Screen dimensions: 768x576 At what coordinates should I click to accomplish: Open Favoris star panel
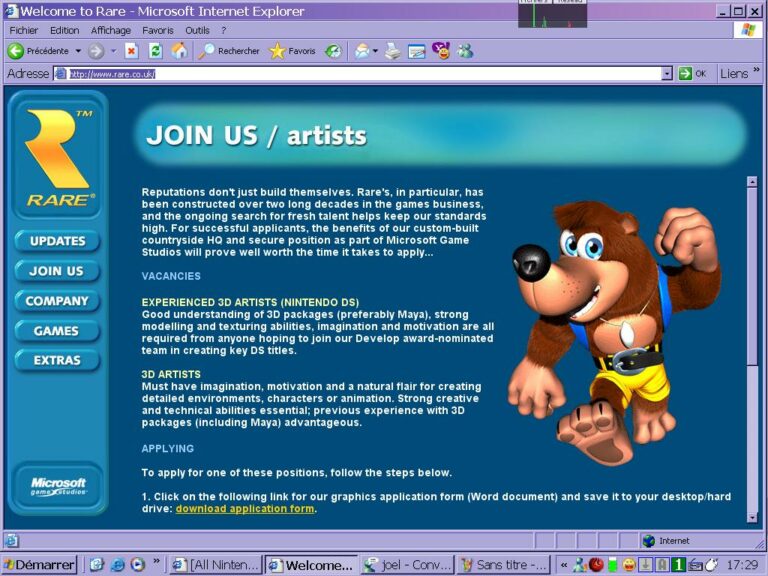coord(277,51)
